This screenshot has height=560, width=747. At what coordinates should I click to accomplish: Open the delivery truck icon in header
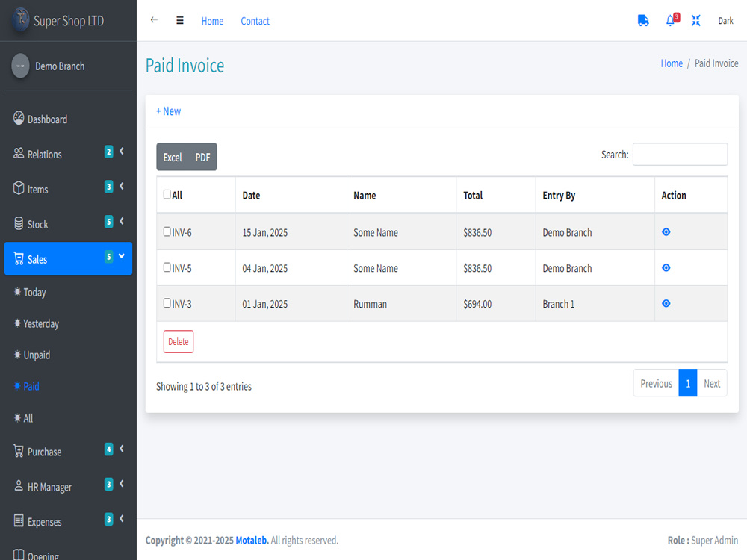pyautogui.click(x=643, y=20)
